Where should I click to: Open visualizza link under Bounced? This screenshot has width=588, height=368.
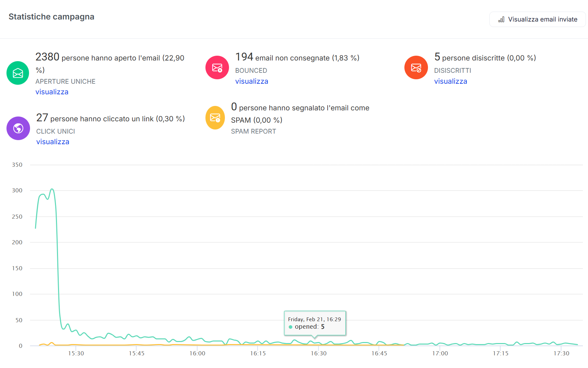[252, 81]
